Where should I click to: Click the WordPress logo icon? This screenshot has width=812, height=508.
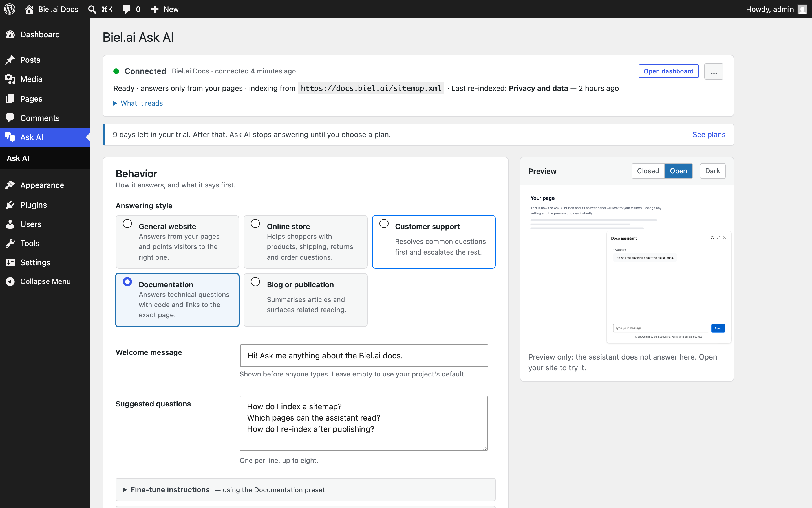click(10, 9)
